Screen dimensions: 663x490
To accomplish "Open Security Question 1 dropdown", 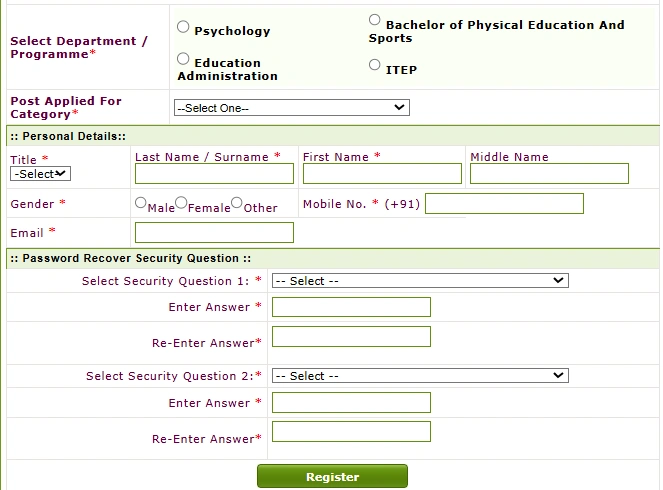I will coord(420,281).
